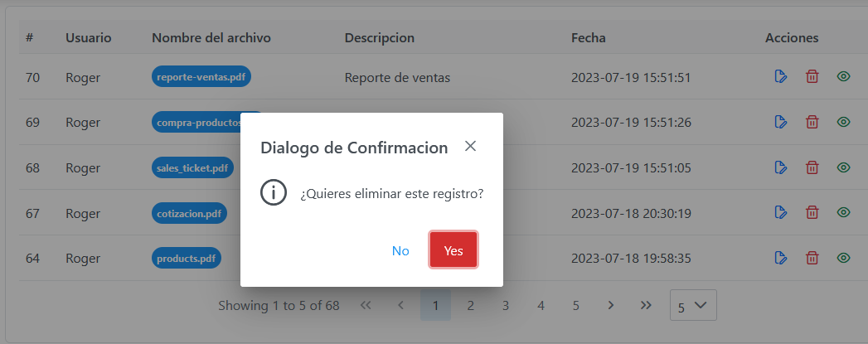Click the reporte-ventas.pdf file name badge
The height and width of the screenshot is (344, 868).
[x=201, y=77]
